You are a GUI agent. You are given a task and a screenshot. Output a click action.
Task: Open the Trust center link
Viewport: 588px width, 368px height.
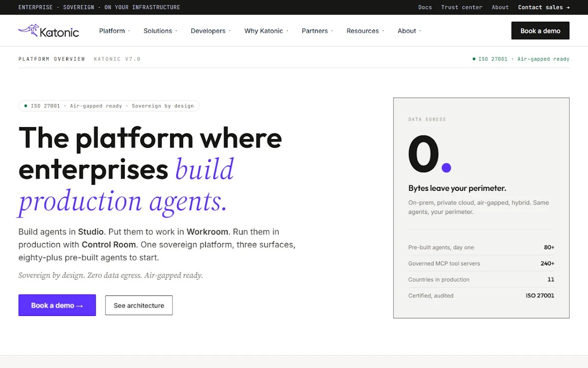coord(462,7)
